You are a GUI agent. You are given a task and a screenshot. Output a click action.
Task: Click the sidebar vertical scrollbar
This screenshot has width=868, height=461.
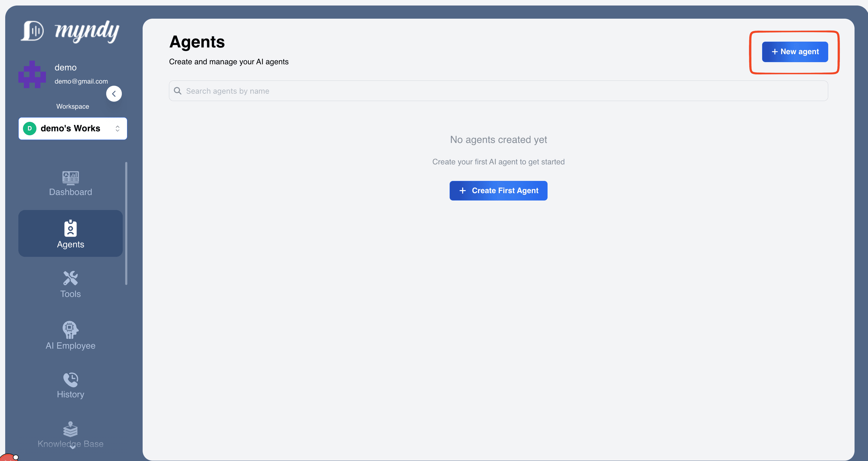click(x=126, y=223)
